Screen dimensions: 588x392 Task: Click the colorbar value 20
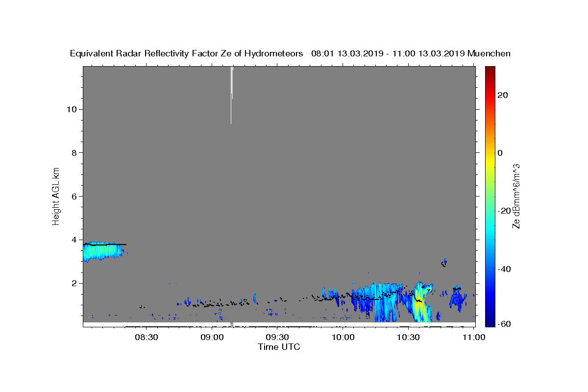tap(503, 95)
